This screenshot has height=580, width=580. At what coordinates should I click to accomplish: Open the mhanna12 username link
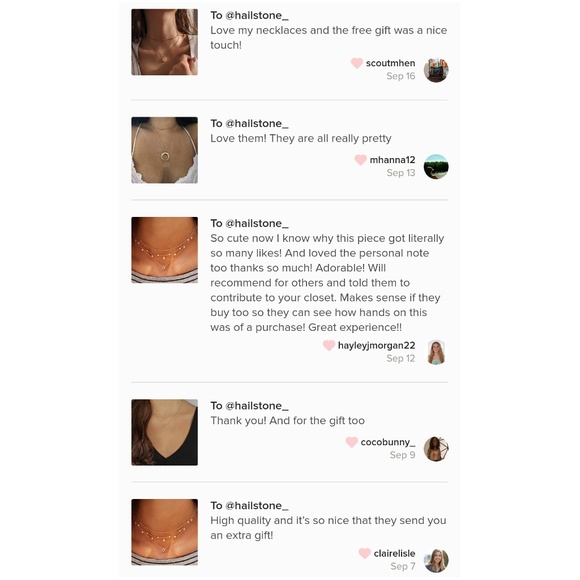(x=392, y=160)
